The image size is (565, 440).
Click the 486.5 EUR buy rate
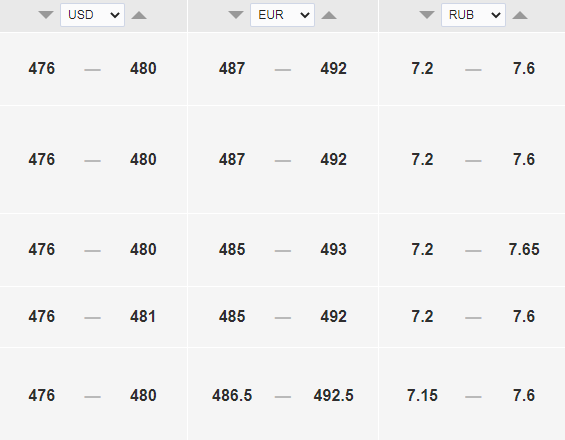click(232, 395)
